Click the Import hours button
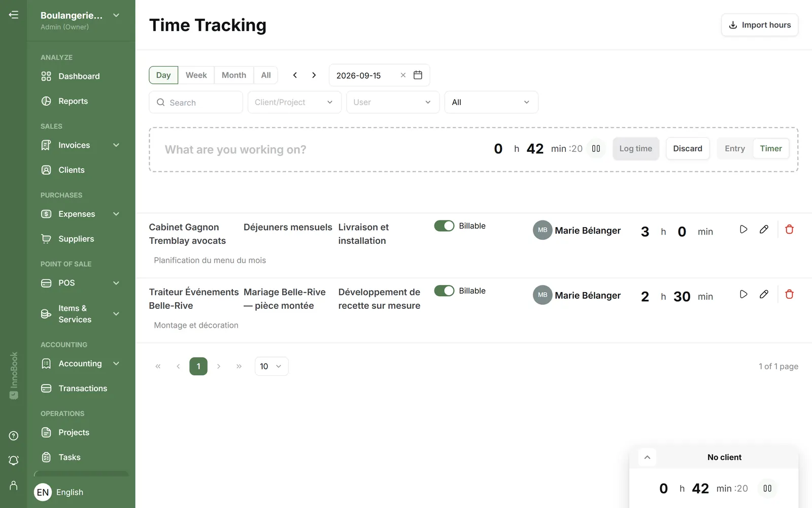 pyautogui.click(x=760, y=25)
